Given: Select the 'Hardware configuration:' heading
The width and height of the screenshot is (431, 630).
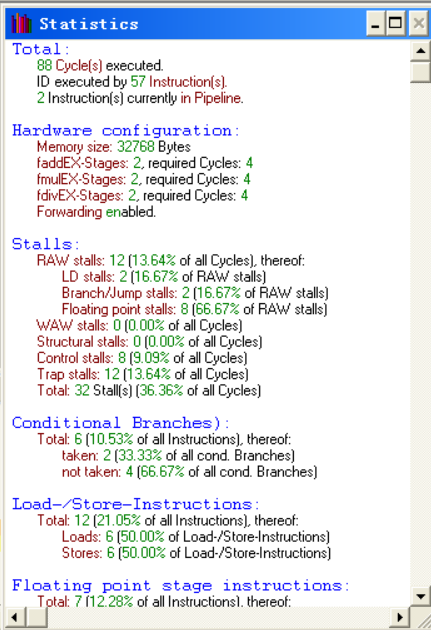Looking at the screenshot, I should coord(126,131).
